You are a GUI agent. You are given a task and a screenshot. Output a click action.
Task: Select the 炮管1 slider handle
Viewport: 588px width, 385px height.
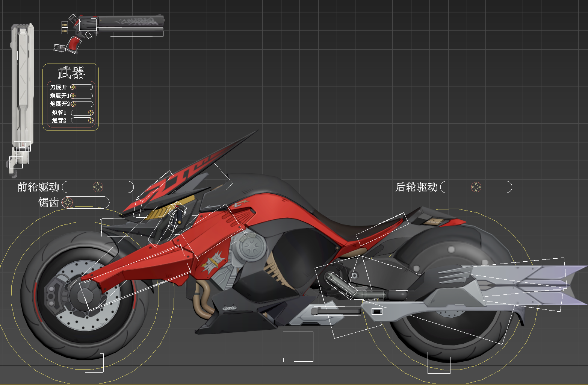pyautogui.click(x=91, y=112)
